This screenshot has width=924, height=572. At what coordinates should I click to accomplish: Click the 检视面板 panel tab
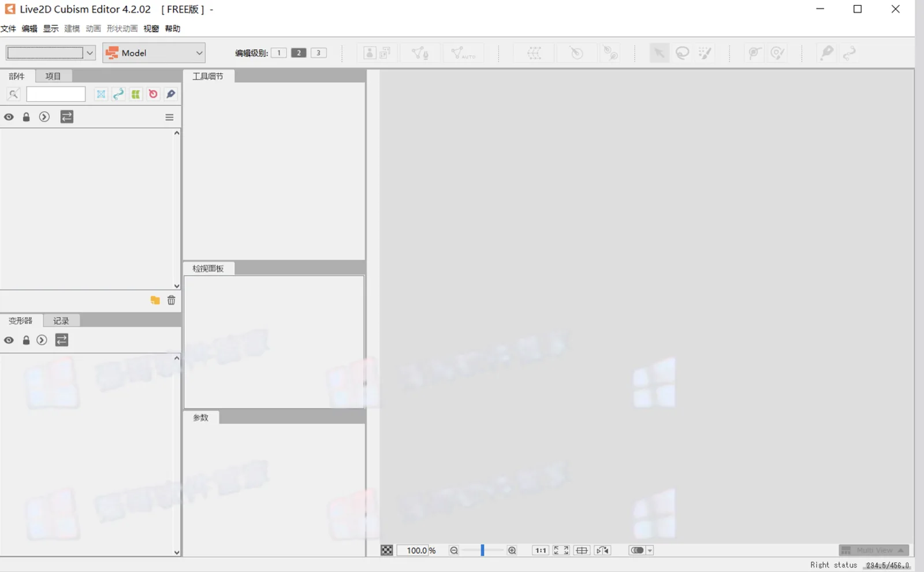coord(208,269)
